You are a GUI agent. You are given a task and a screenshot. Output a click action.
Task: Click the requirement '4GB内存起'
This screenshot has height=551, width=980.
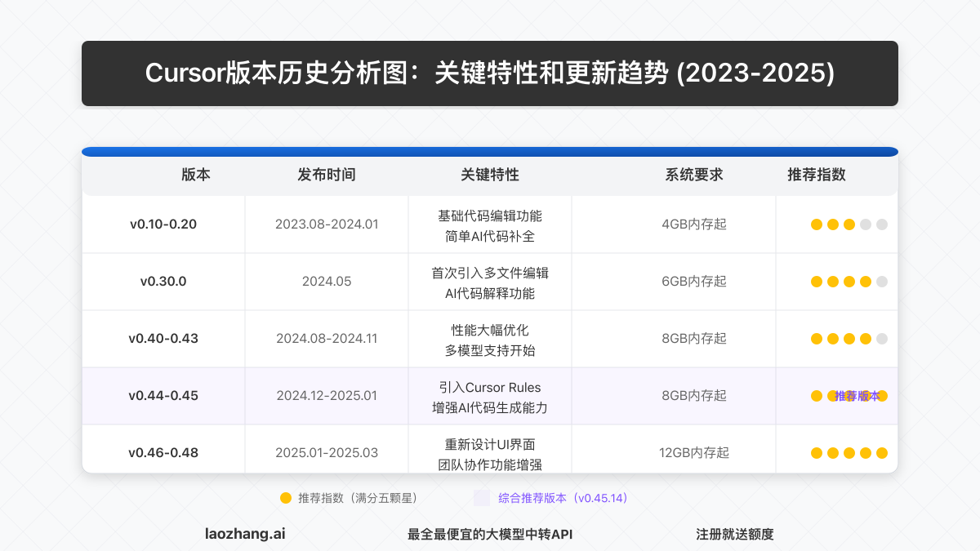[x=694, y=224]
